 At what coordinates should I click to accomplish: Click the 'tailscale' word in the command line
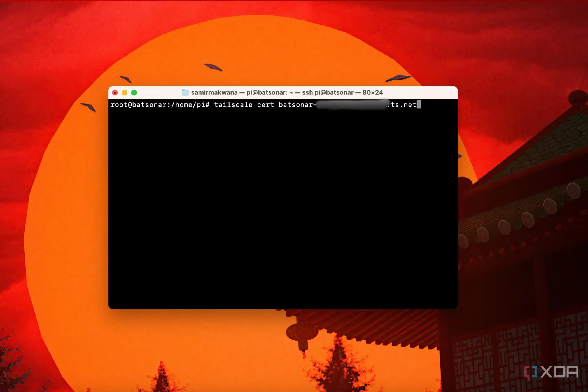coord(233,105)
